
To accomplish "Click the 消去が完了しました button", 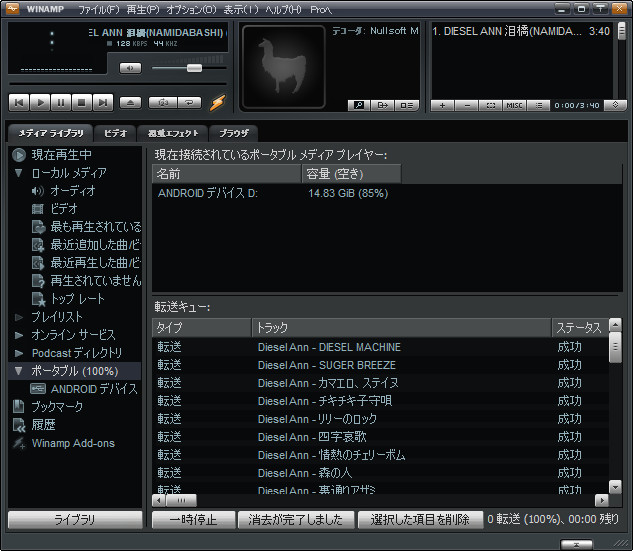I will click(296, 520).
